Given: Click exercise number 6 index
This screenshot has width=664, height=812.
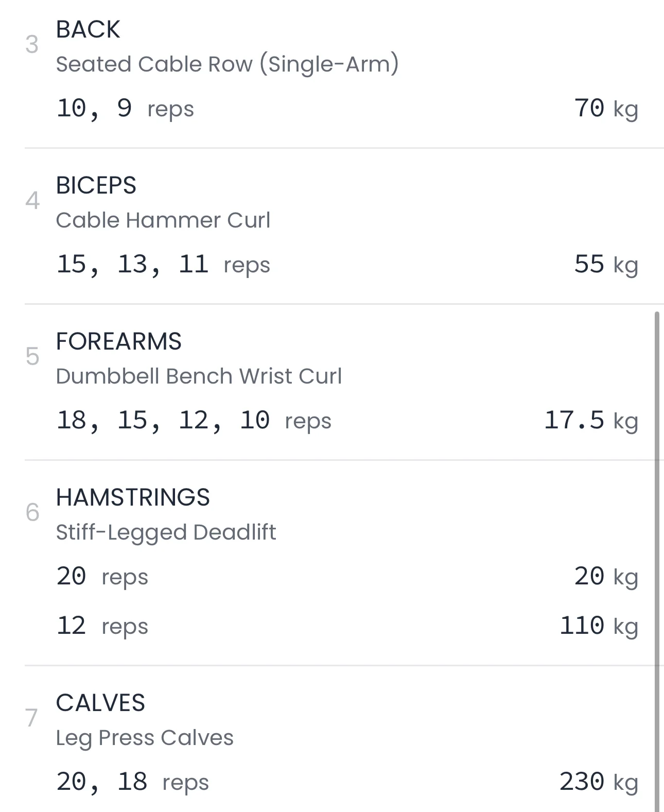Looking at the screenshot, I should click(32, 512).
